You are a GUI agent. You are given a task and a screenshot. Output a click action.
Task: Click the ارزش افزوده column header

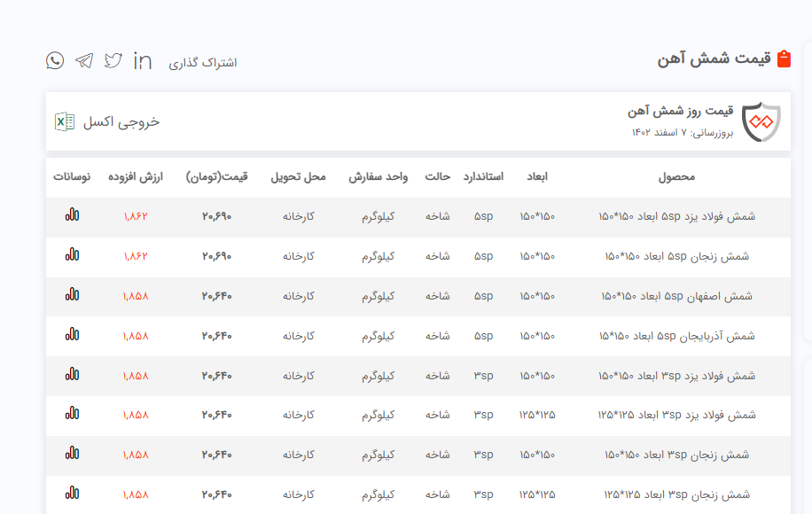[x=136, y=176]
